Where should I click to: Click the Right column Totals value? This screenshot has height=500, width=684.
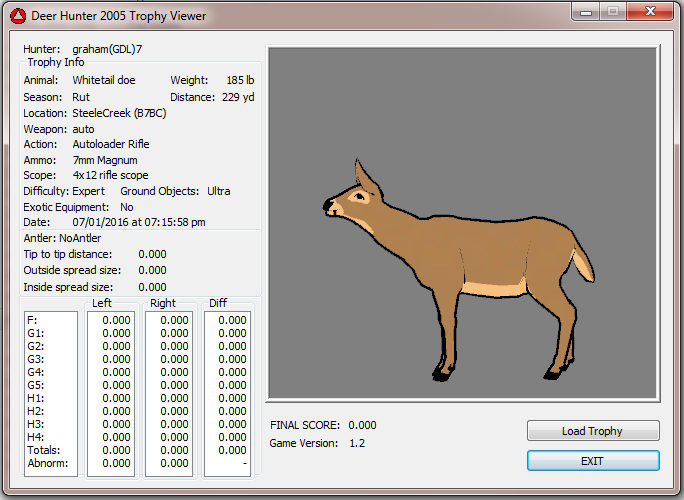click(175, 450)
